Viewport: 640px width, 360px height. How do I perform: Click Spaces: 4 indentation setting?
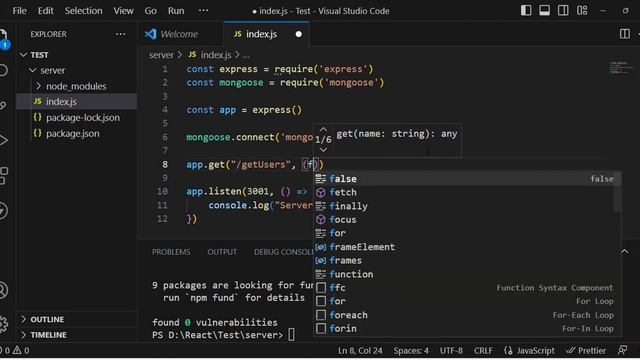[x=411, y=351]
